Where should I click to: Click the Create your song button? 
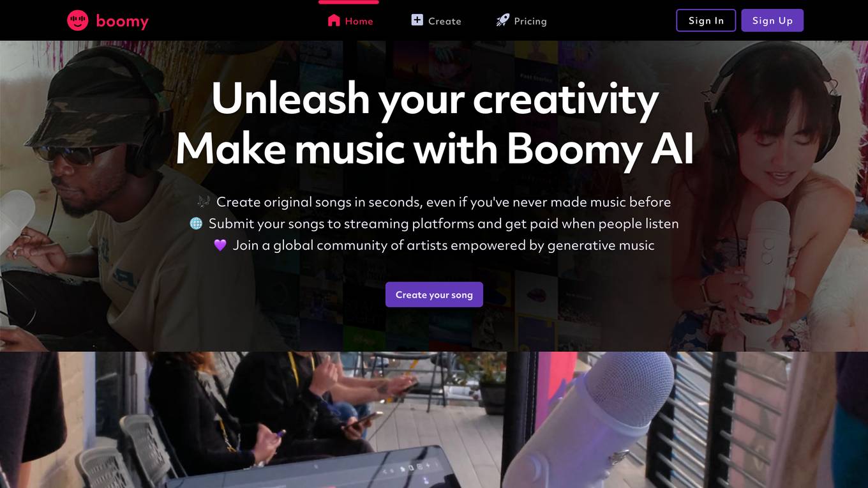(x=434, y=294)
